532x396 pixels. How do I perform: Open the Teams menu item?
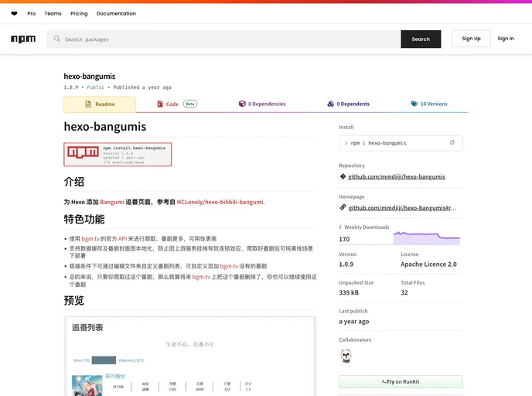[53, 14]
